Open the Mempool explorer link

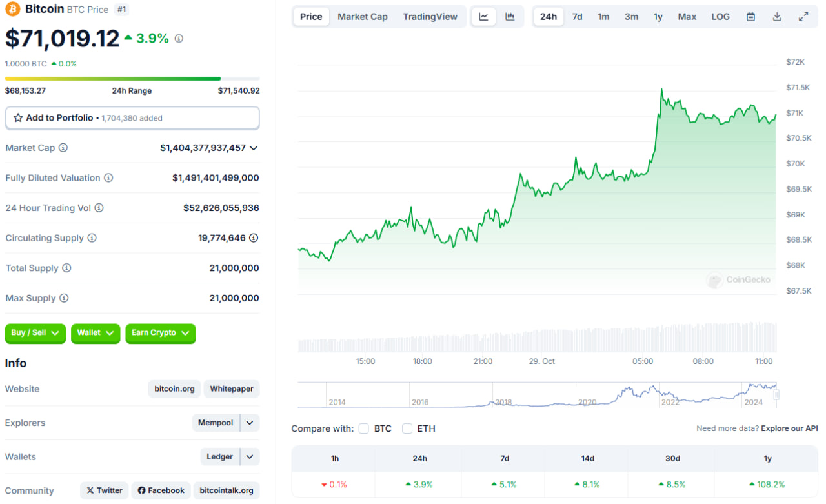[x=216, y=423]
